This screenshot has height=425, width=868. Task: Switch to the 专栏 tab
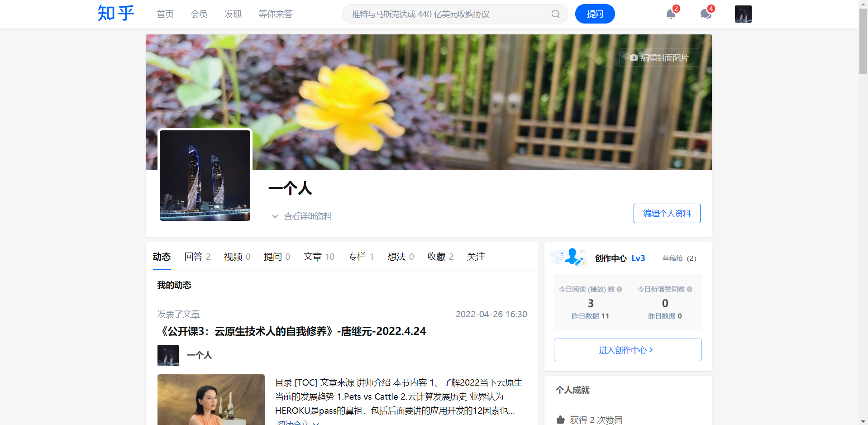coord(361,257)
